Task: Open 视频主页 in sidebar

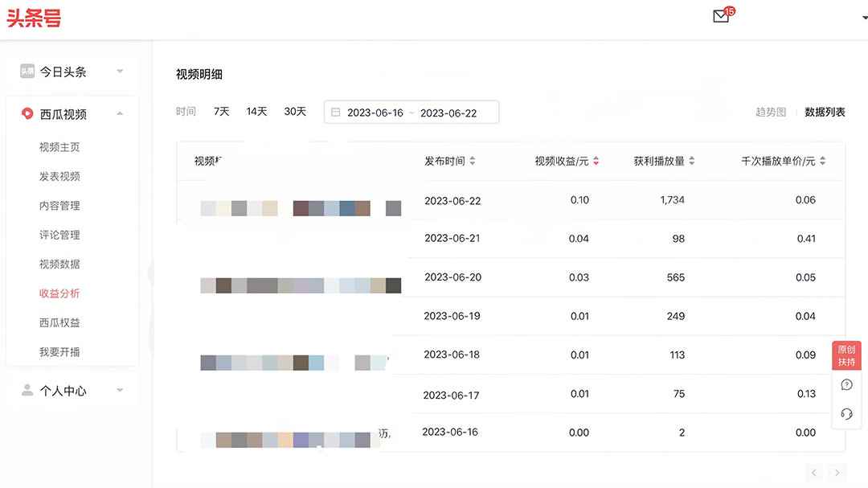Action: point(59,147)
